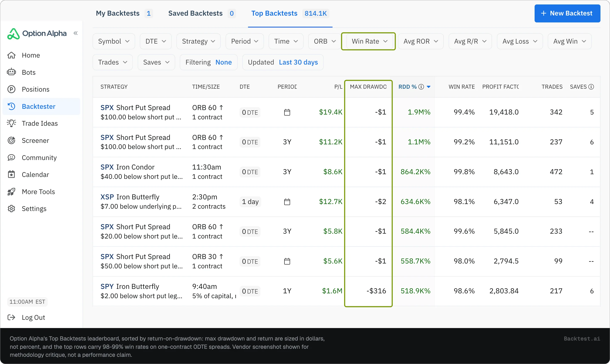Open Positions from the sidebar

(41, 89)
